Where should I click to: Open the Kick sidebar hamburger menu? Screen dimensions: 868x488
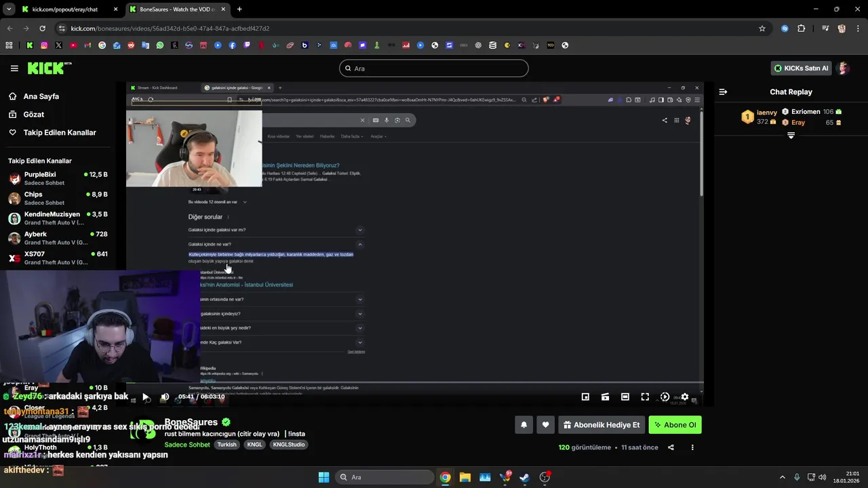click(14, 68)
